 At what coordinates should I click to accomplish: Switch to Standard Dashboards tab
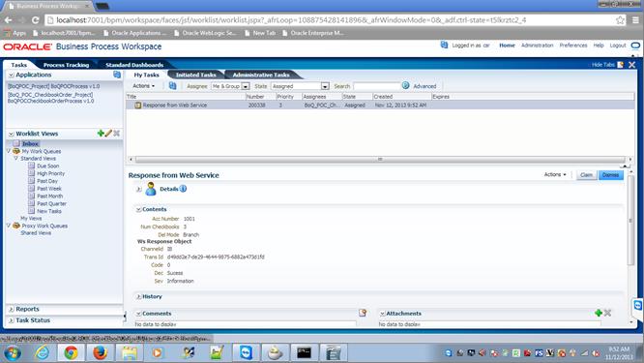(134, 65)
